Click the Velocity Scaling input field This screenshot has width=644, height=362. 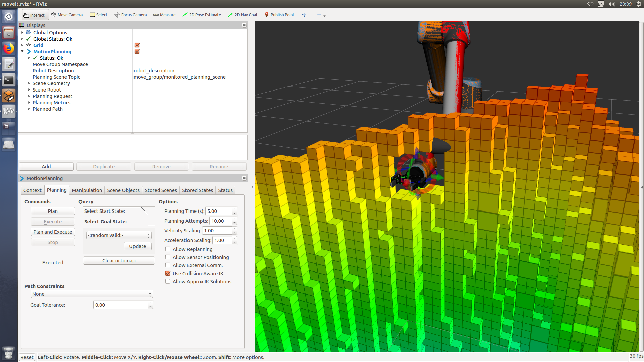click(x=217, y=231)
